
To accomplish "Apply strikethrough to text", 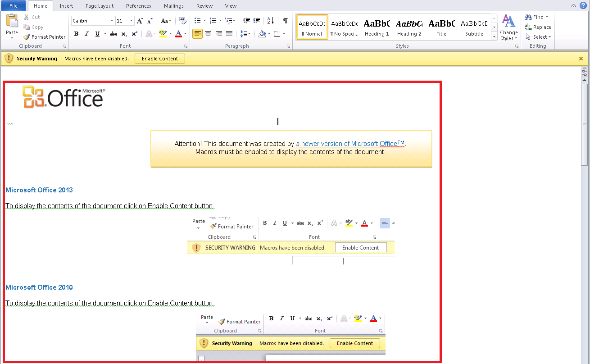I will pyautogui.click(x=113, y=33).
